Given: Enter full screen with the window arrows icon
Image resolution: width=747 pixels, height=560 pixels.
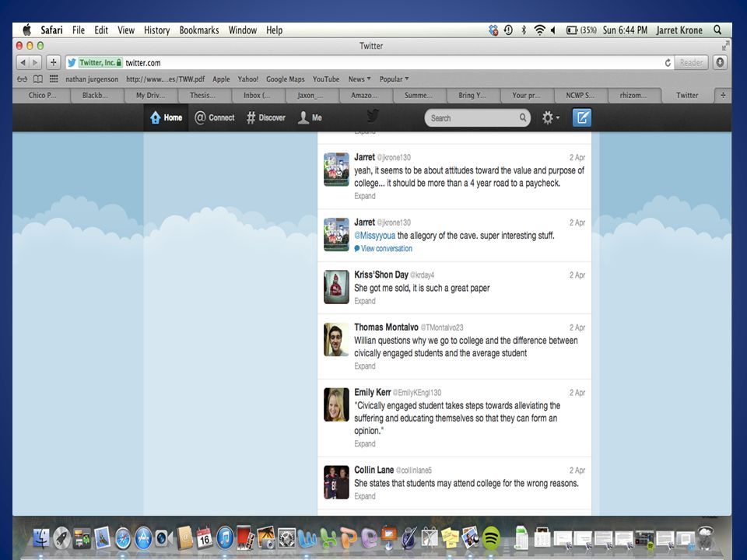Looking at the screenshot, I should (x=725, y=46).
